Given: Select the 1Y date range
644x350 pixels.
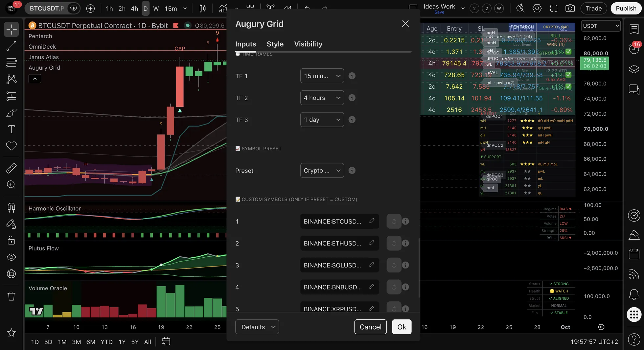Looking at the screenshot, I should coord(122,342).
